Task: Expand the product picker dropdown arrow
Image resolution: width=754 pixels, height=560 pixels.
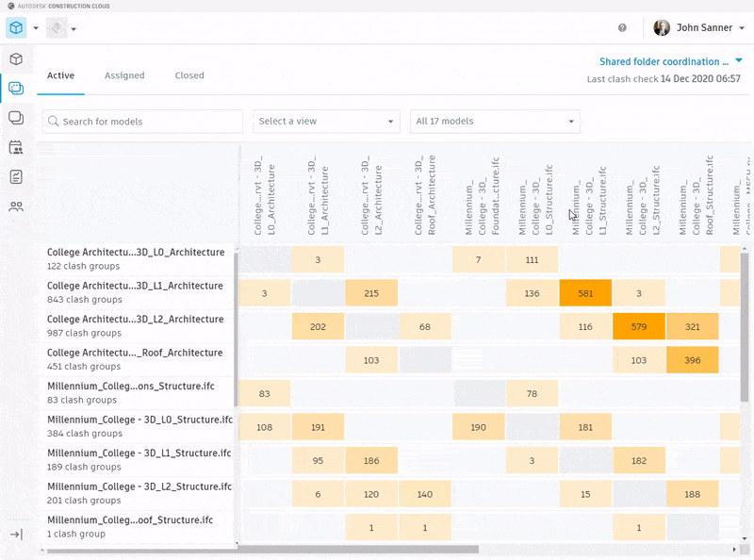Action: 36,28
